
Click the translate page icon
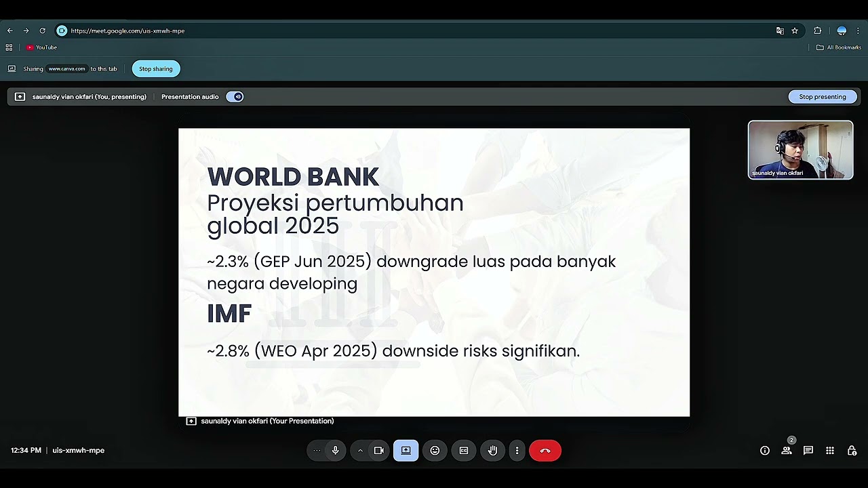pyautogui.click(x=780, y=30)
